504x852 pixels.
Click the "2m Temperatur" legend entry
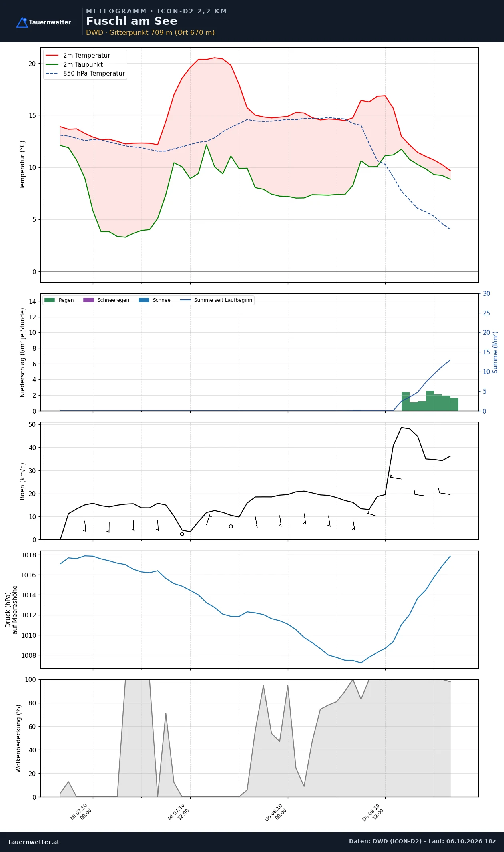click(x=86, y=56)
